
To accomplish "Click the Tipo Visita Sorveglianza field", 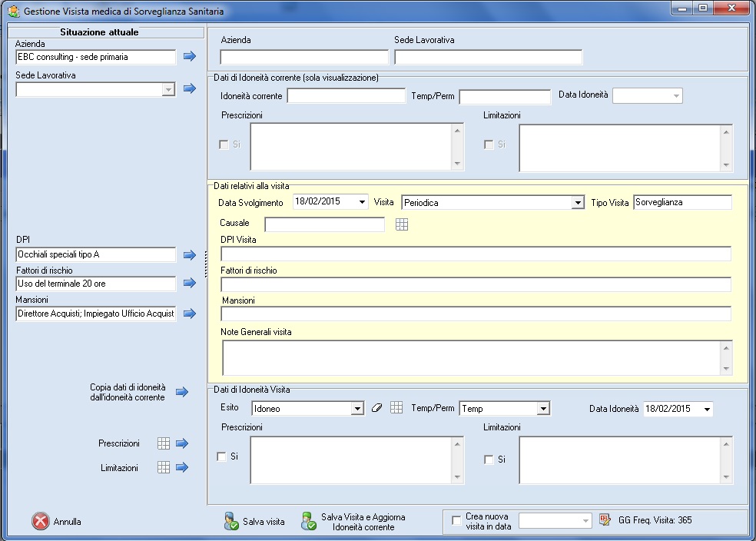I will point(683,203).
